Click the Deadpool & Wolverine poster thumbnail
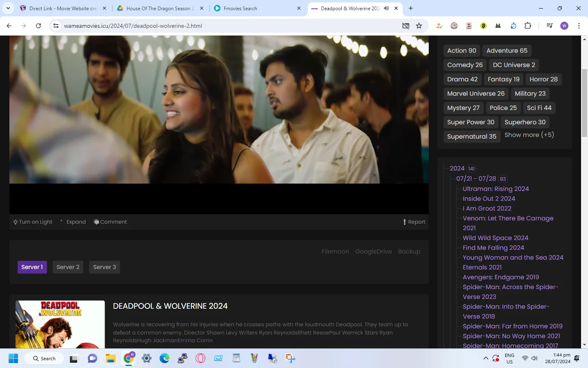This screenshot has height=368, width=588. pyautogui.click(x=60, y=325)
